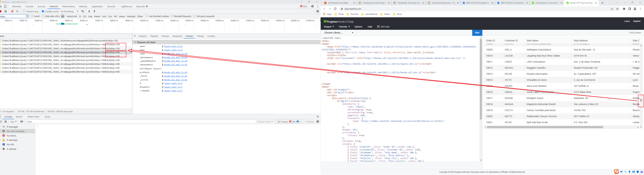This screenshot has width=644, height=175.
Task: Click the grid's horizontal scrollbar thumb
Action: (545, 127)
